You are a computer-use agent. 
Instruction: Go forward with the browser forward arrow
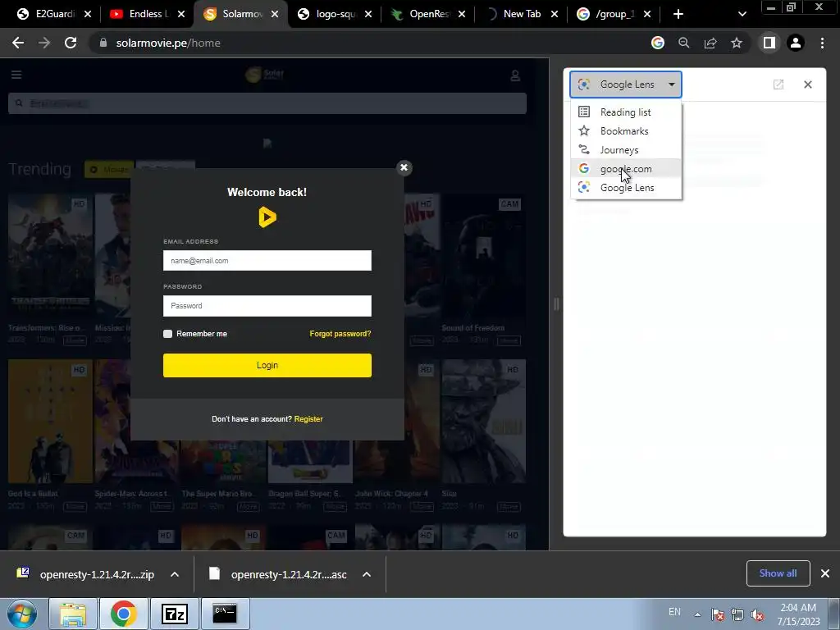coord(44,43)
